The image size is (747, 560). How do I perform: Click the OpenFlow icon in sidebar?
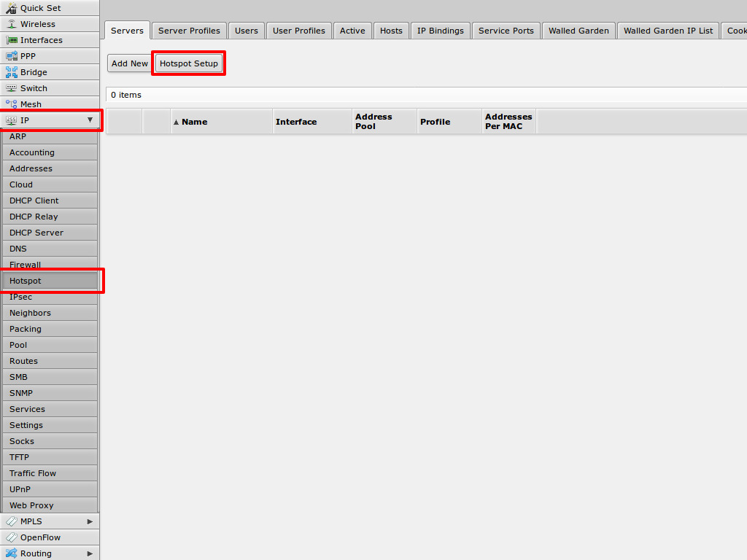11,537
